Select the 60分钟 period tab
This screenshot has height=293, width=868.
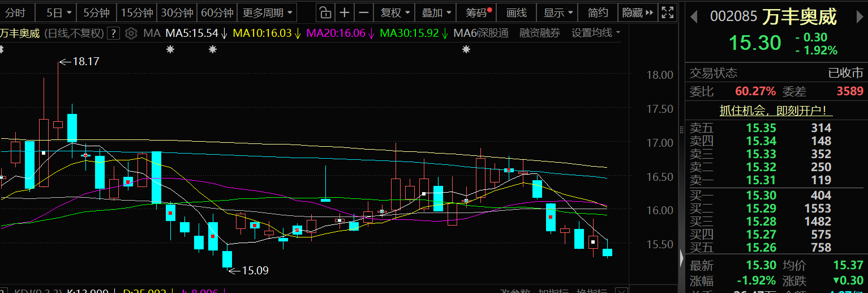[x=217, y=12]
